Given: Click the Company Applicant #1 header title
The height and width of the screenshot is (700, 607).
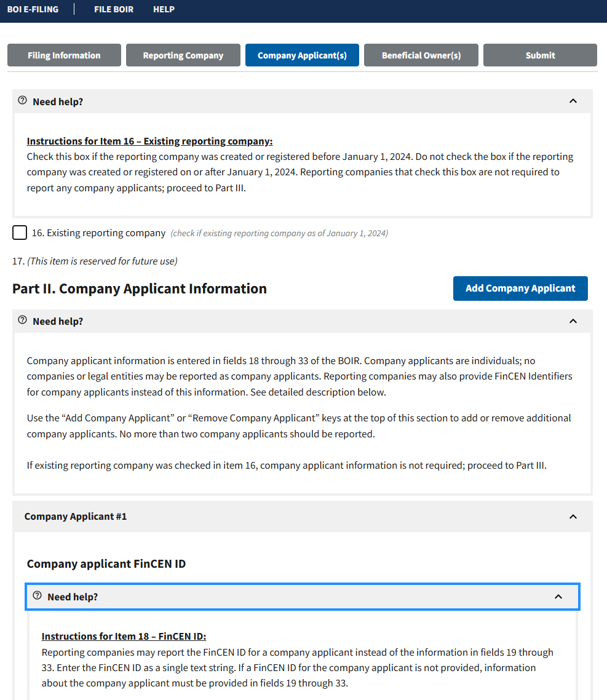Looking at the screenshot, I should [76, 517].
